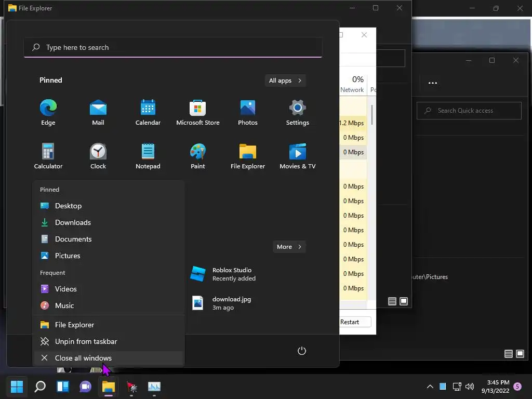Expand All apps list

(x=285, y=81)
